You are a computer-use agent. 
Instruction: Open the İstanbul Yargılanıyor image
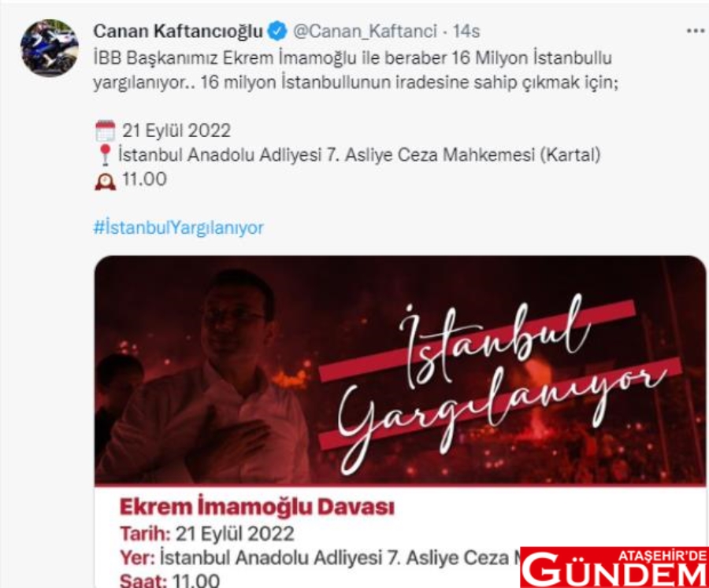pos(399,371)
